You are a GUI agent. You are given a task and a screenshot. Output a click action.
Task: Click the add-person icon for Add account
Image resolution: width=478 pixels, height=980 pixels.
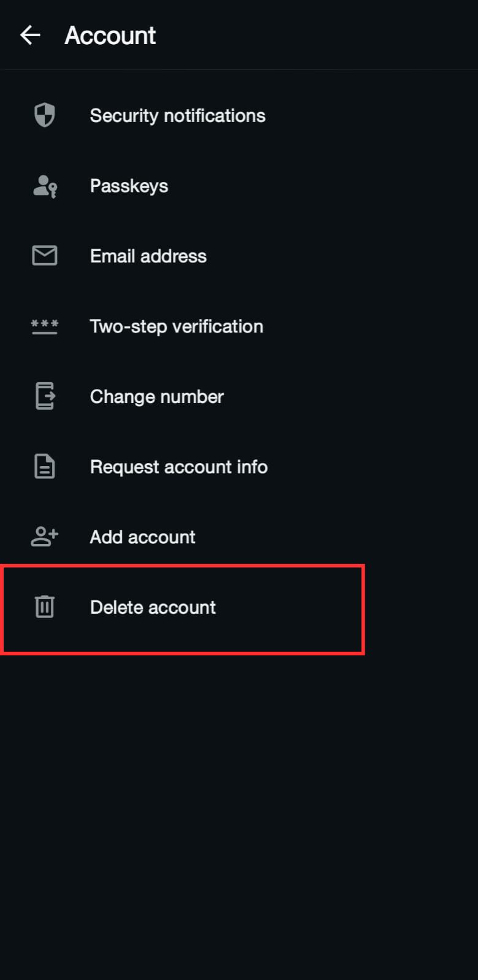click(44, 537)
